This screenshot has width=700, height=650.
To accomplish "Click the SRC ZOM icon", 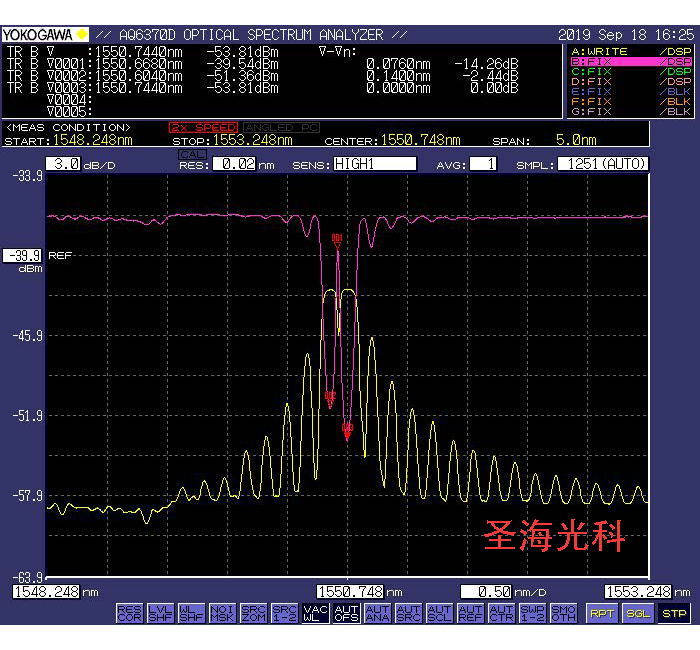I will pyautogui.click(x=253, y=612).
